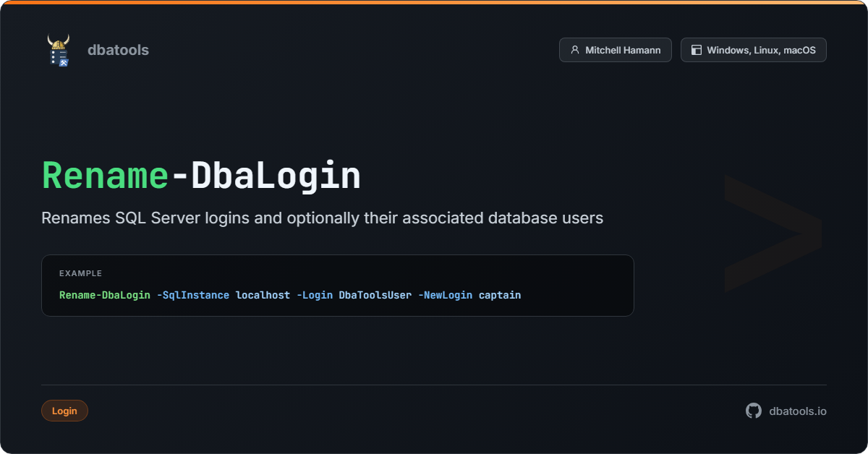
Task: Click the dbatools viking logo icon
Action: [59, 50]
